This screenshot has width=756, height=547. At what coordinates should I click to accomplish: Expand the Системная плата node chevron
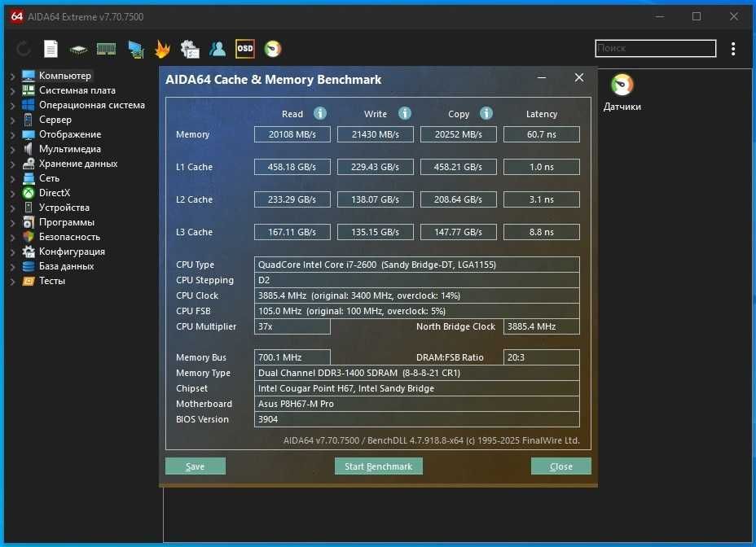(12, 90)
